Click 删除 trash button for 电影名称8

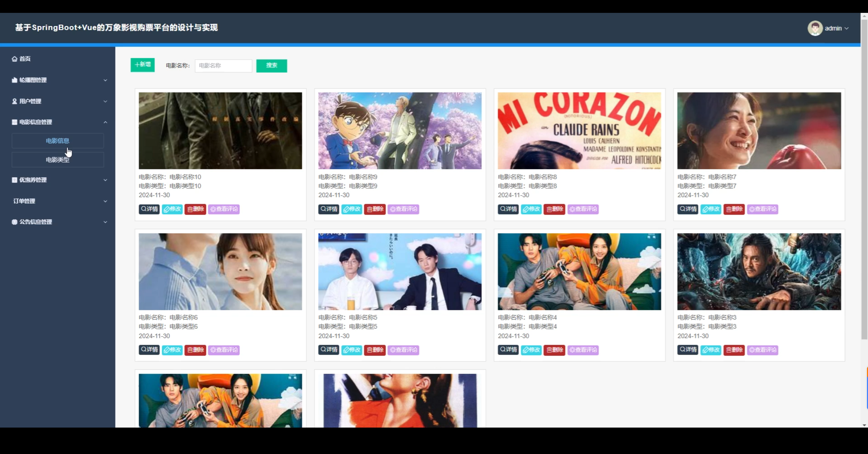point(554,209)
